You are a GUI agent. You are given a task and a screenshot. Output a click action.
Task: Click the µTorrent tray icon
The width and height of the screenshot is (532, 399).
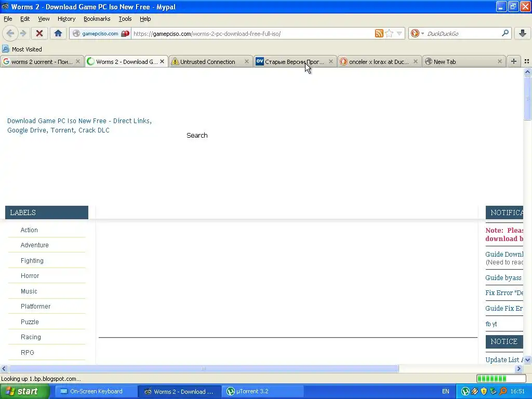(465, 391)
